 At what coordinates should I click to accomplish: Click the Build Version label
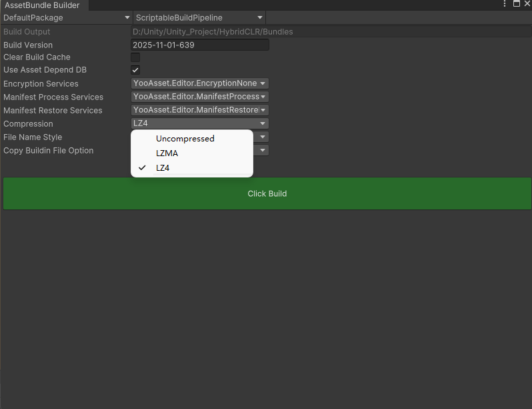28,45
